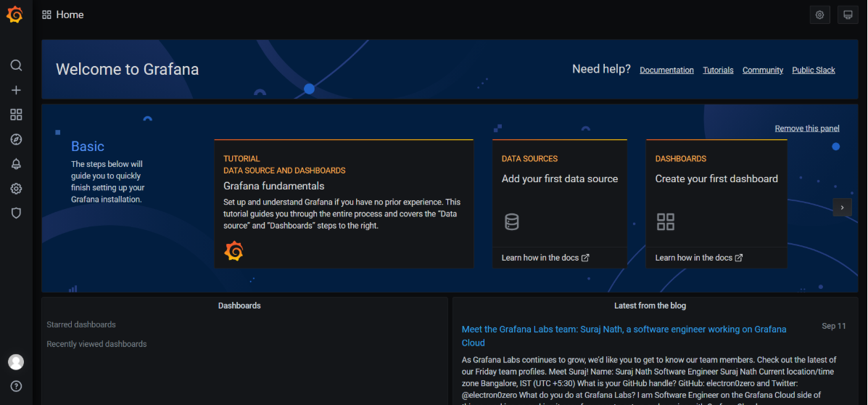The height and width of the screenshot is (405, 868).
Task: Open the Home dashboard picker
Action: [x=70, y=15]
